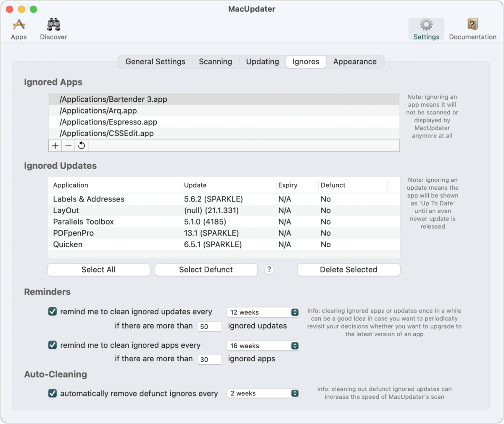Image resolution: width=504 pixels, height=424 pixels.
Task: Switch to Appearance tab
Action: 355,61
